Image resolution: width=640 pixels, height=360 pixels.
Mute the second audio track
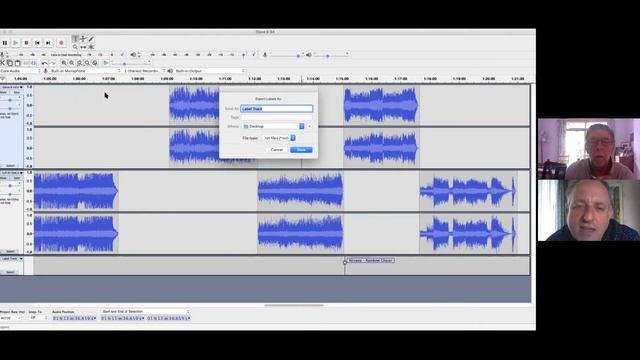pyautogui.click(x=3, y=178)
